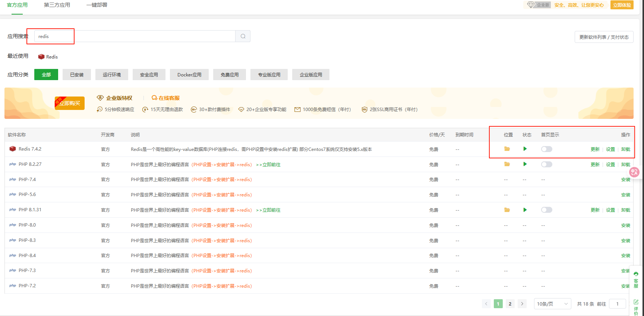Click the 立即体验 button

point(622,5)
